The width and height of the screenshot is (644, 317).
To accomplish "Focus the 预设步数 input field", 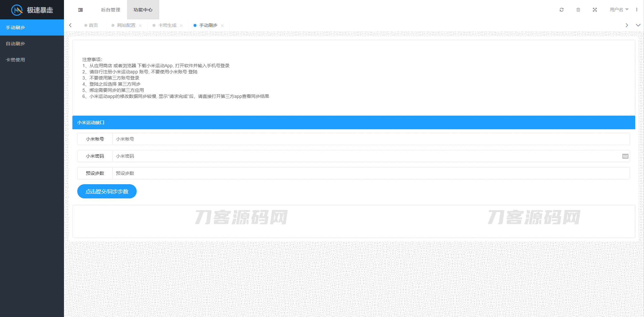I will 371,173.
